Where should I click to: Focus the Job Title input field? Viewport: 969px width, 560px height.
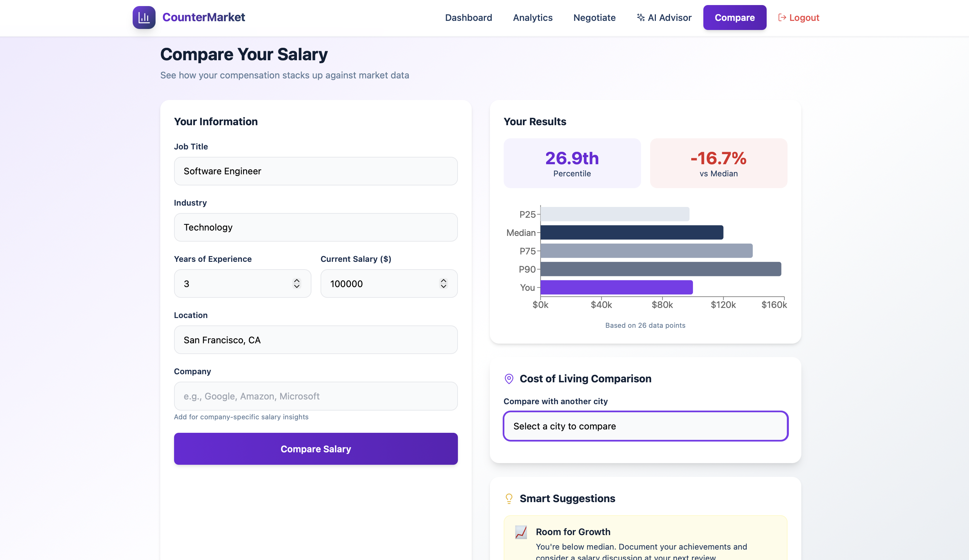[x=315, y=171]
